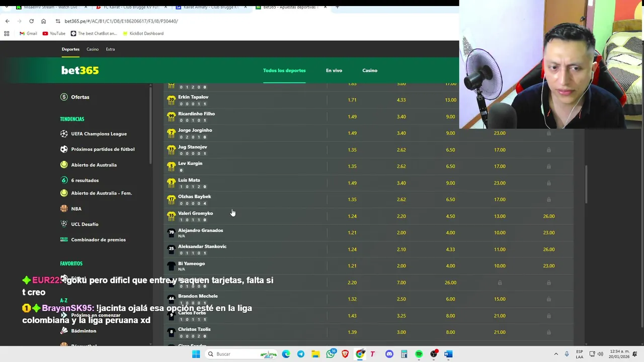Click the Combinador de premios icon
This screenshot has width=644, height=362.
64,240
